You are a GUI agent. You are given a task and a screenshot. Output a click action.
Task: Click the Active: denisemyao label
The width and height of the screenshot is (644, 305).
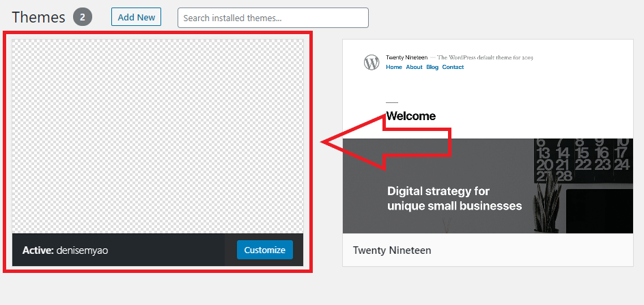tap(66, 250)
